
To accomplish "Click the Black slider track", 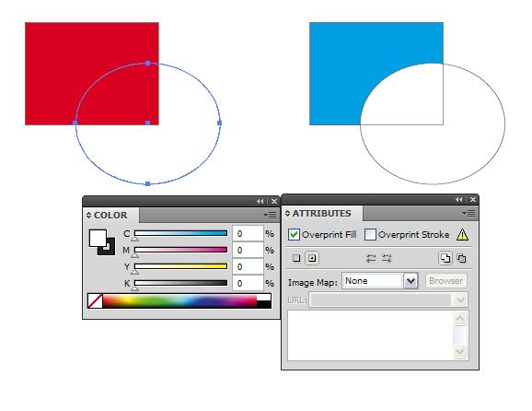I will (180, 283).
